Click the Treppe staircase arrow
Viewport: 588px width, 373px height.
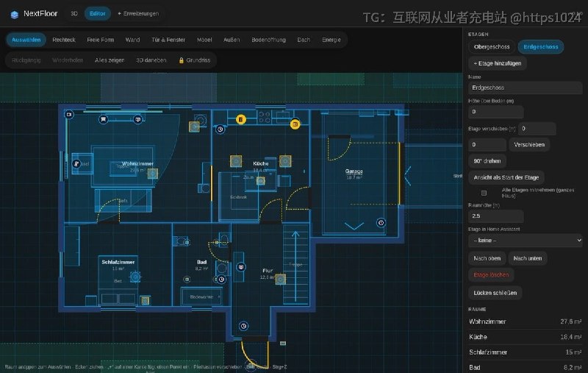coord(295,266)
